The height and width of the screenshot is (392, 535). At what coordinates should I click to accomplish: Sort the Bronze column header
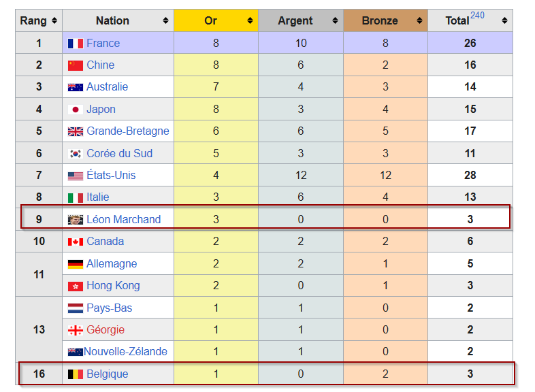419,20
